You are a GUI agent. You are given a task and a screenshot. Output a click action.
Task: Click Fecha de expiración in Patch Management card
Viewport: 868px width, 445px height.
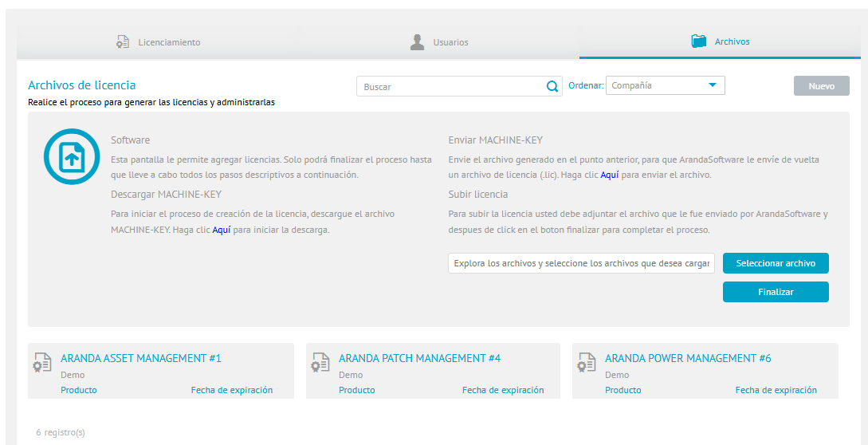point(503,390)
